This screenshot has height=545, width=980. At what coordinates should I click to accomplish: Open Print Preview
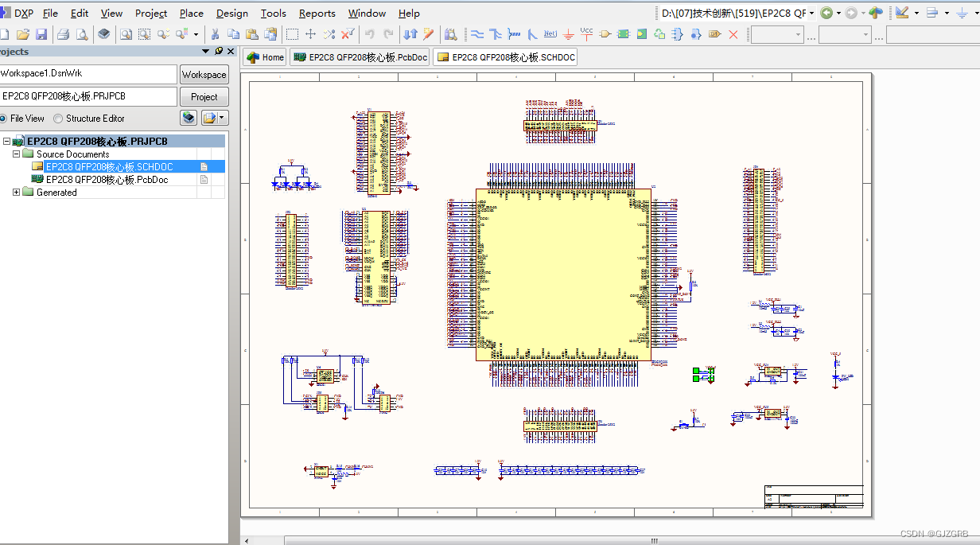81,34
